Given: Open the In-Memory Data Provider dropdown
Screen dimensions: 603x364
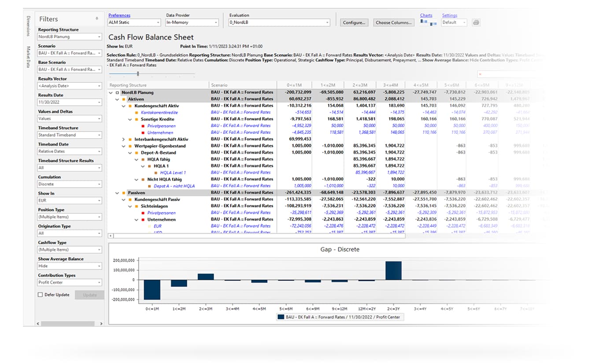Looking at the screenshot, I should (192, 22).
